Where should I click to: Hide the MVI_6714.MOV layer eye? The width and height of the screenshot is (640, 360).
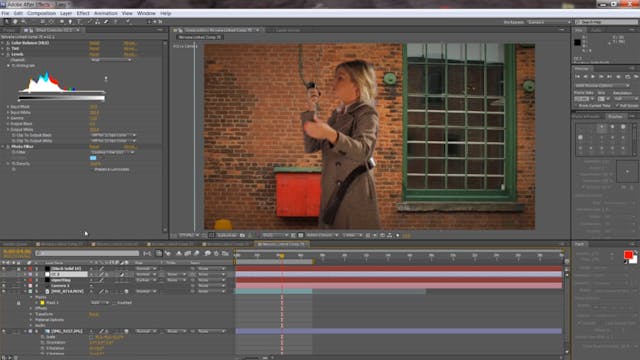(x=4, y=291)
